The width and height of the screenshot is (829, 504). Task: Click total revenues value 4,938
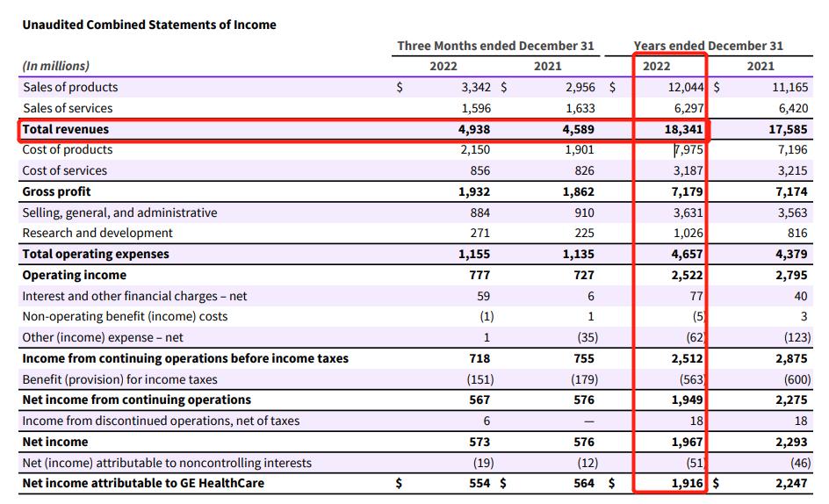point(474,130)
